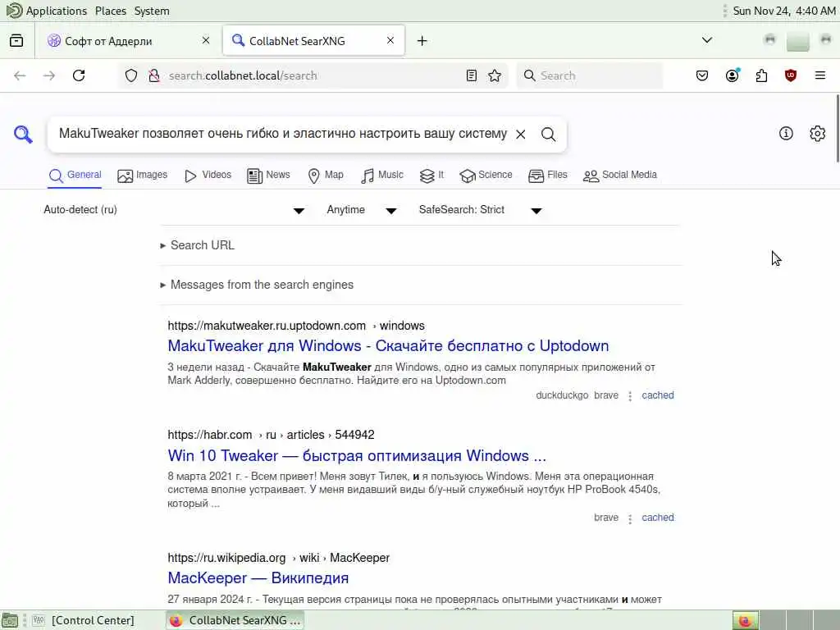840x630 pixels.
Task: Select the Social Media search category
Action: pyautogui.click(x=619, y=176)
